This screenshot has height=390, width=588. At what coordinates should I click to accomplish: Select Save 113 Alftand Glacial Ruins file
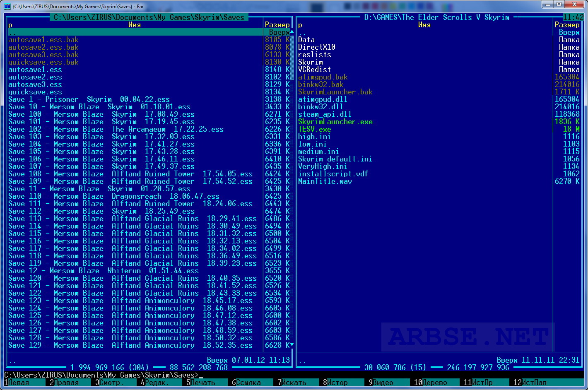[133, 219]
